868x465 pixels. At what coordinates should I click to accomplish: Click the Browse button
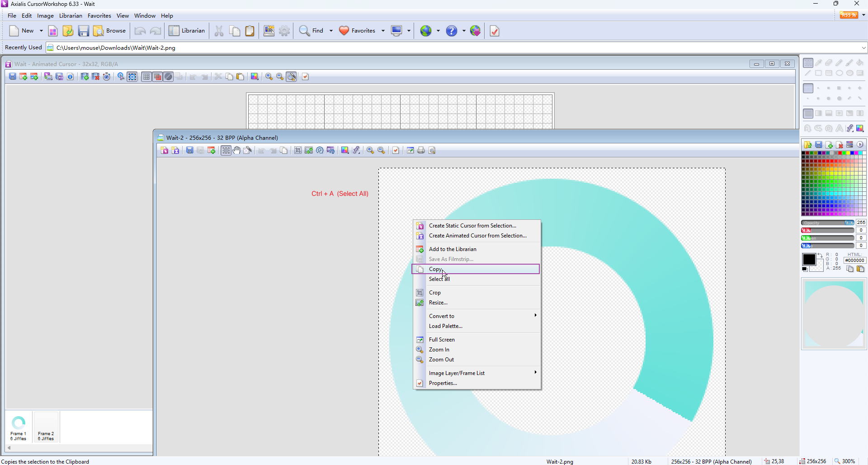pyautogui.click(x=110, y=31)
